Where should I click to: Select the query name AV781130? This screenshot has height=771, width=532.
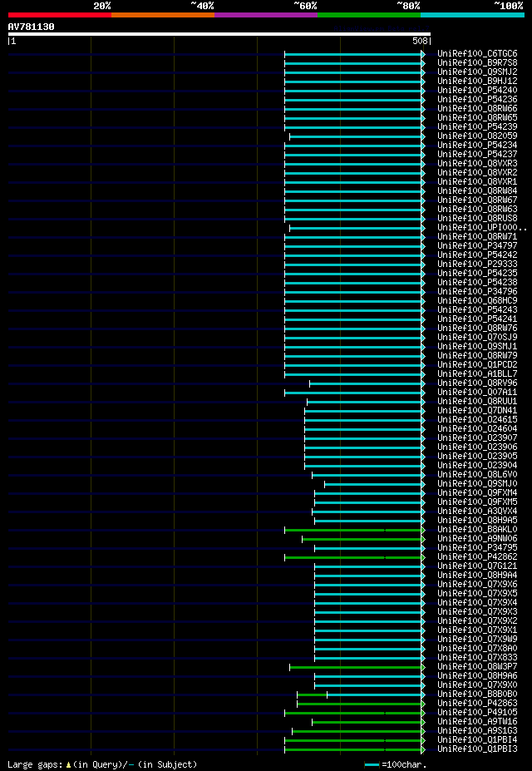click(x=32, y=27)
